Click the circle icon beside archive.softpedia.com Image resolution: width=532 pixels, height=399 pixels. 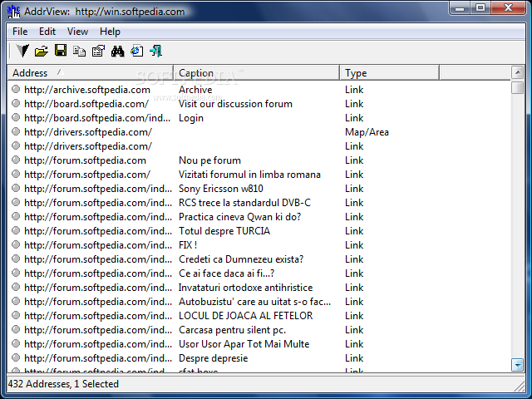pos(16,89)
